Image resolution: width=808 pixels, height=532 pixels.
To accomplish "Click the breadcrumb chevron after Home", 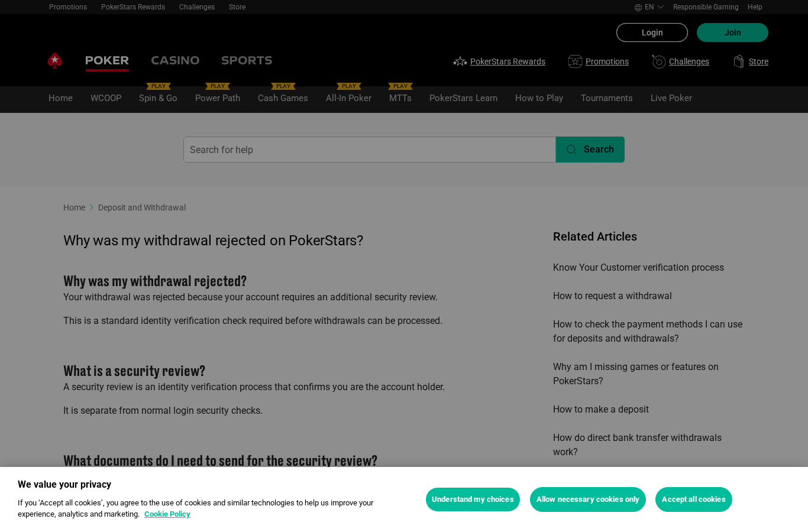I will 92,207.
